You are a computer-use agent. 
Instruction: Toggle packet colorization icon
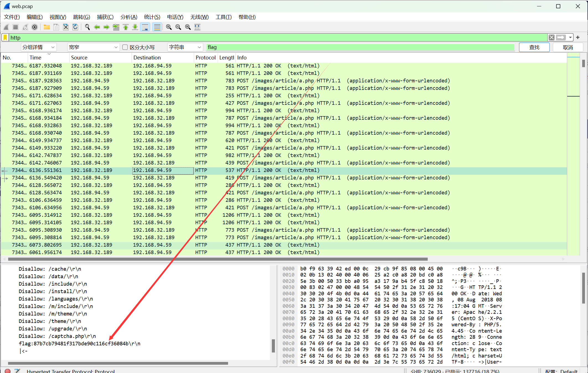(157, 27)
